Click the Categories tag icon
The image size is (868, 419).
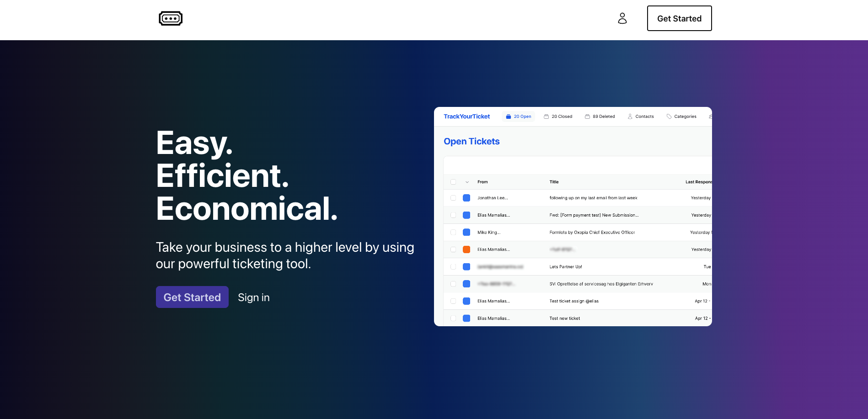(669, 117)
